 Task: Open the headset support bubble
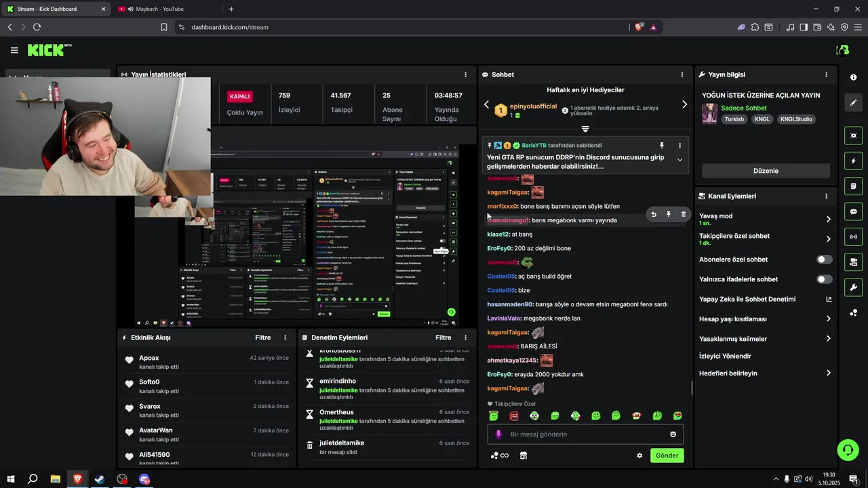847,449
